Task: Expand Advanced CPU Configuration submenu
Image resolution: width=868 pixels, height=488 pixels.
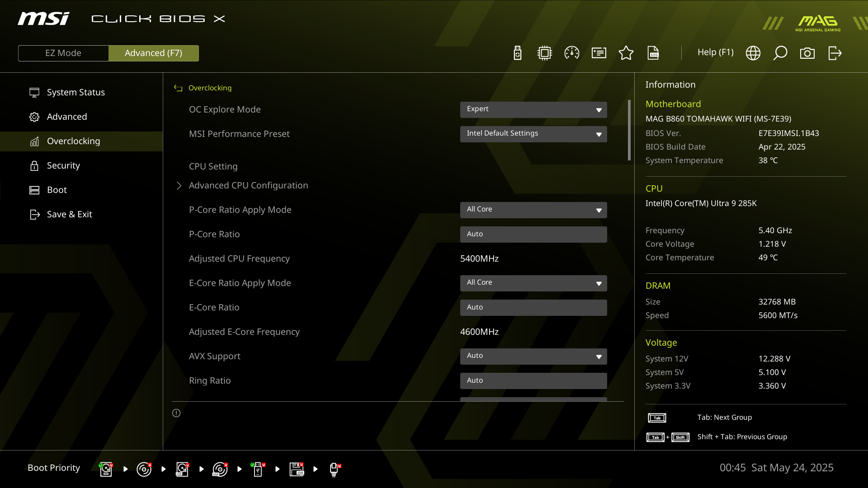Action: 248,185
